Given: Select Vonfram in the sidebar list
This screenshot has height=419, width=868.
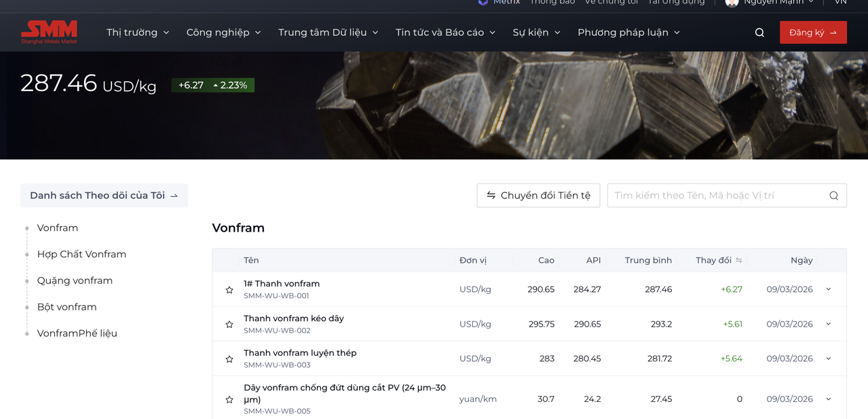Looking at the screenshot, I should (58, 228).
